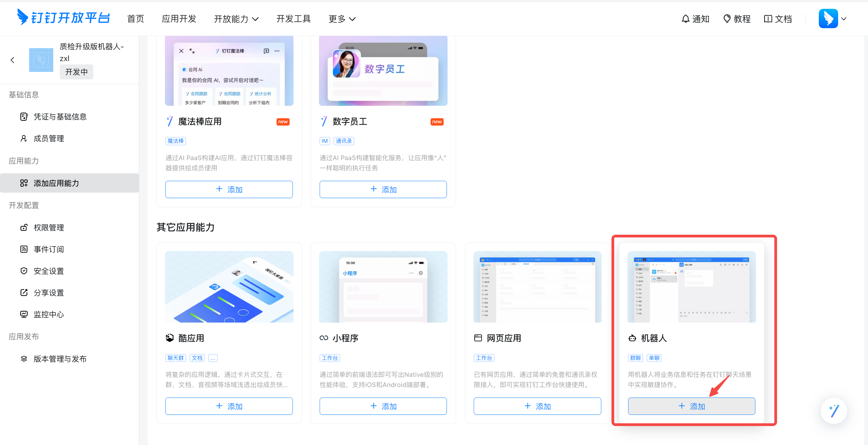The width and height of the screenshot is (868, 445).
Task: Click the 分享设置 share icon
Action: coord(24,293)
